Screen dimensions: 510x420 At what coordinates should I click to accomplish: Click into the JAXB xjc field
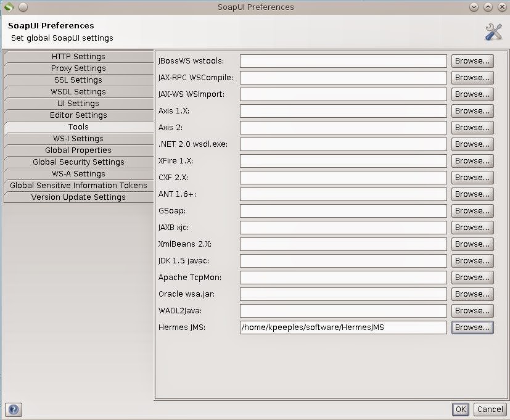[x=343, y=228]
